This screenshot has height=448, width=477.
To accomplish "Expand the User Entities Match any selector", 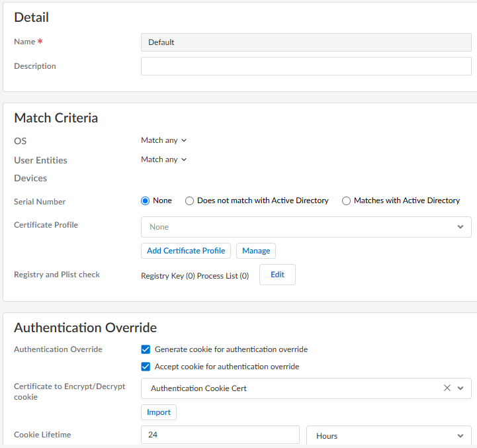I will 163,159.
